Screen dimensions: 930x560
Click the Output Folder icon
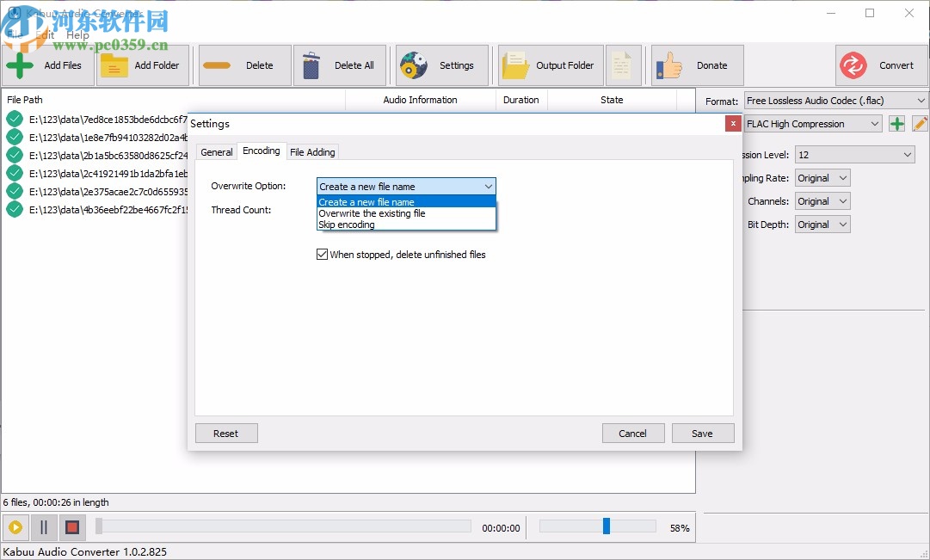tap(514, 64)
